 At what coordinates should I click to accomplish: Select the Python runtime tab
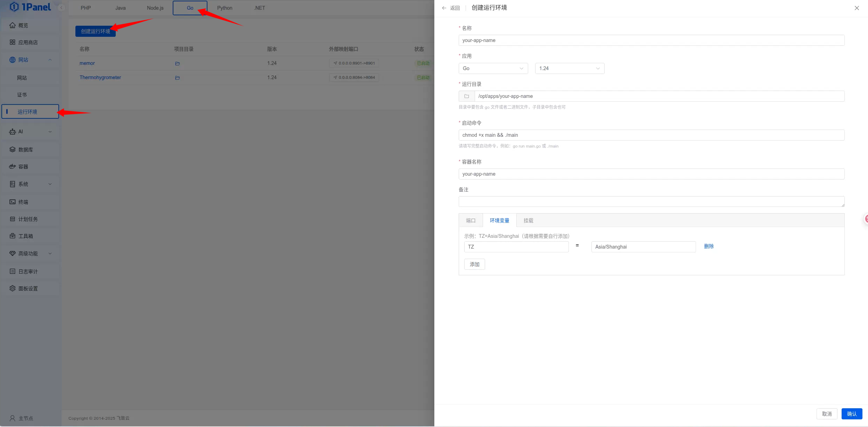(224, 8)
